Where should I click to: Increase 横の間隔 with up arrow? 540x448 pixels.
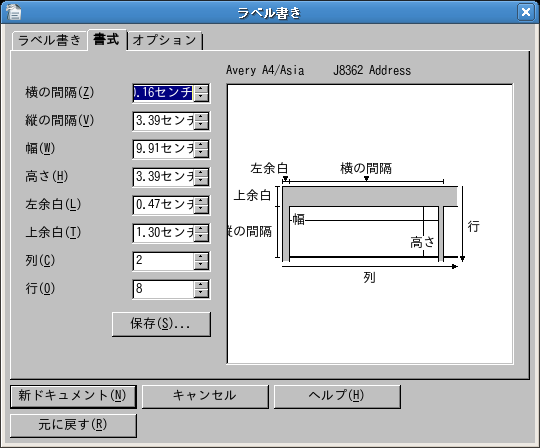pos(201,89)
